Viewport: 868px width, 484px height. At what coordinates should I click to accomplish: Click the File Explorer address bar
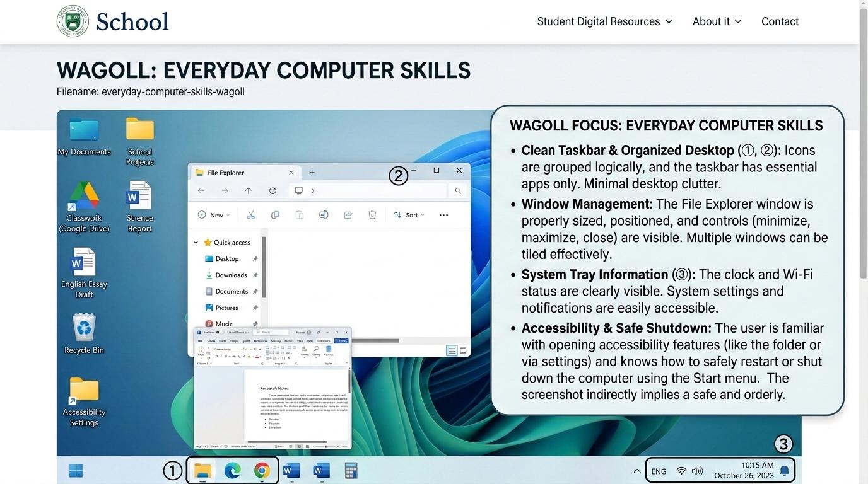pos(368,191)
